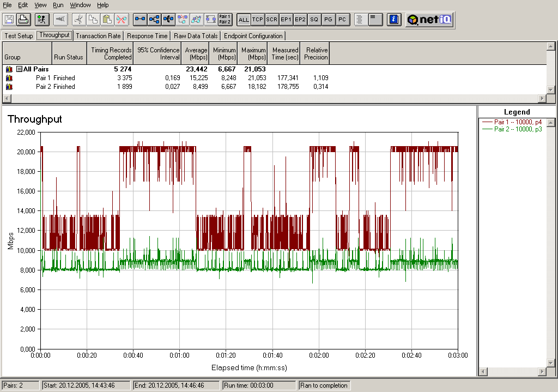Click the Average (Mbps) column header
The height and width of the screenshot is (392, 558).
tap(196, 53)
